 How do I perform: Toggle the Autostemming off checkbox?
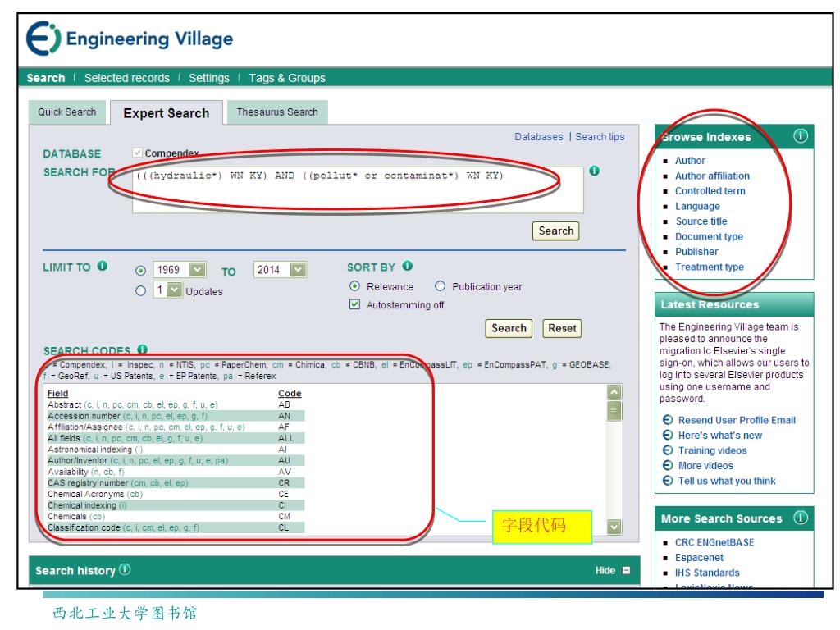[x=354, y=304]
